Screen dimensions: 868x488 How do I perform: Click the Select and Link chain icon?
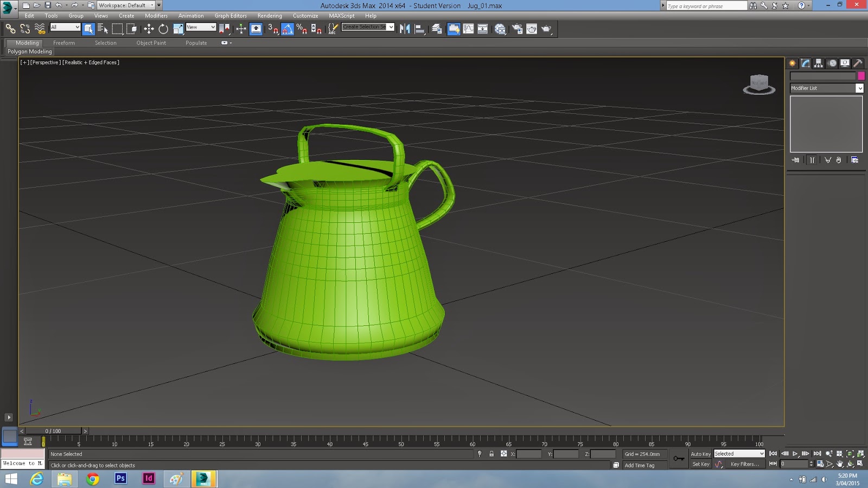click(10, 29)
